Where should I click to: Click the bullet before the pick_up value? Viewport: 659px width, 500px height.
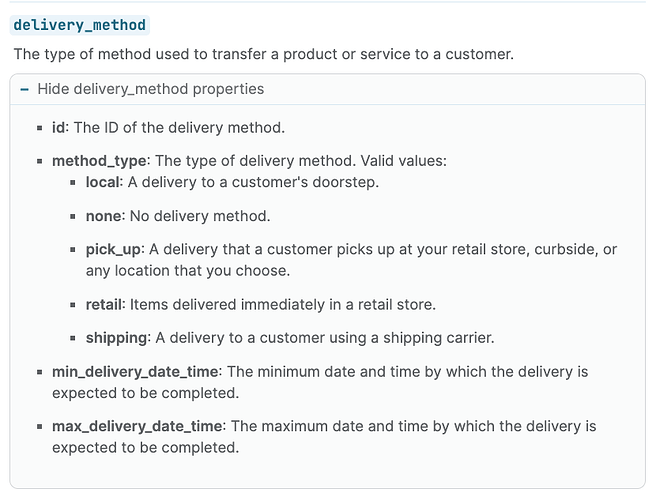coord(73,249)
